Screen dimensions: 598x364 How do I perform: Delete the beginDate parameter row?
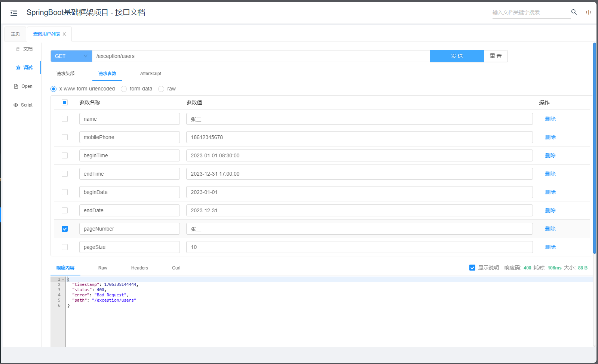pyautogui.click(x=551, y=192)
